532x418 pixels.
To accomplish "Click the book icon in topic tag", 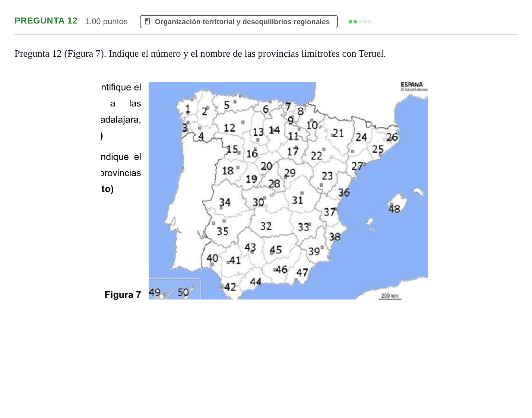I will 147,22.
